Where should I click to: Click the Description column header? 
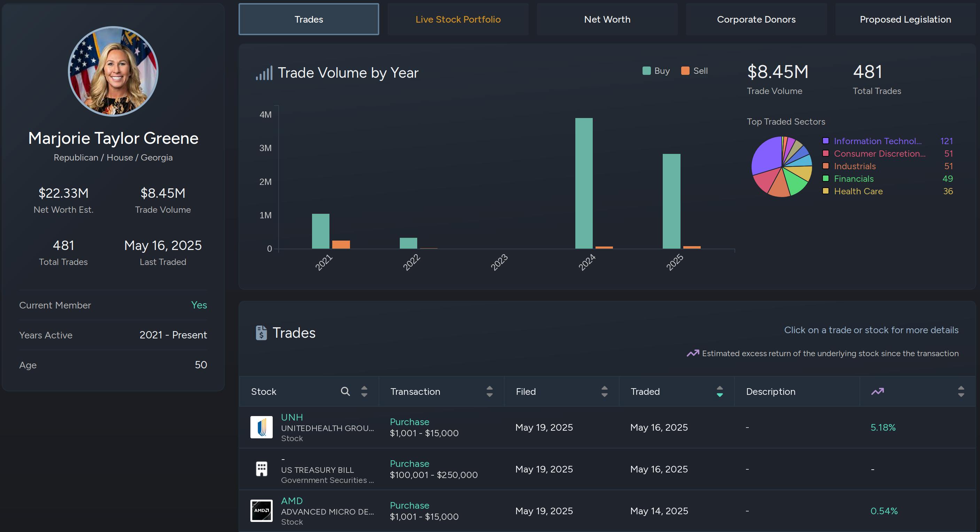tap(770, 392)
